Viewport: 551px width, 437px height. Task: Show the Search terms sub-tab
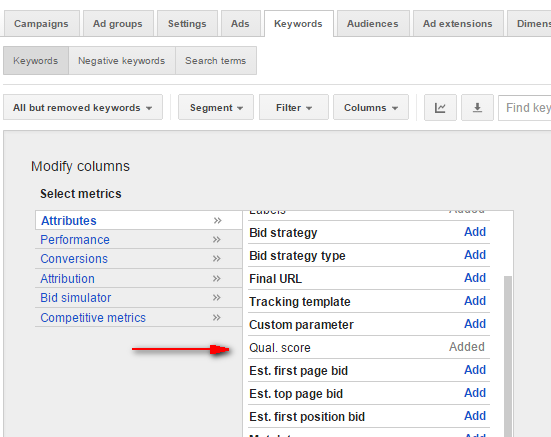216,60
